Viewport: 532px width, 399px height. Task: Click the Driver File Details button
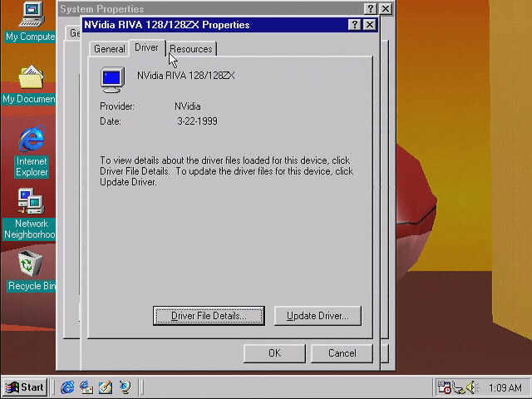coord(209,316)
